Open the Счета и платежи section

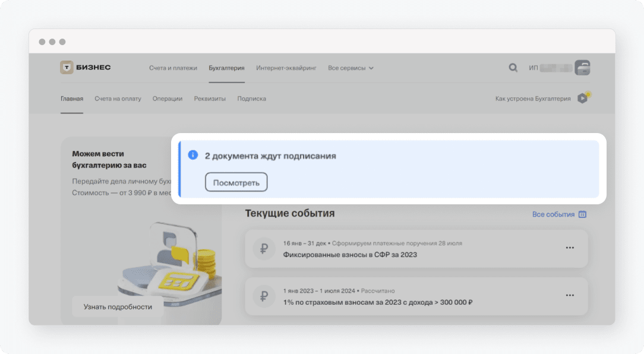[173, 68]
